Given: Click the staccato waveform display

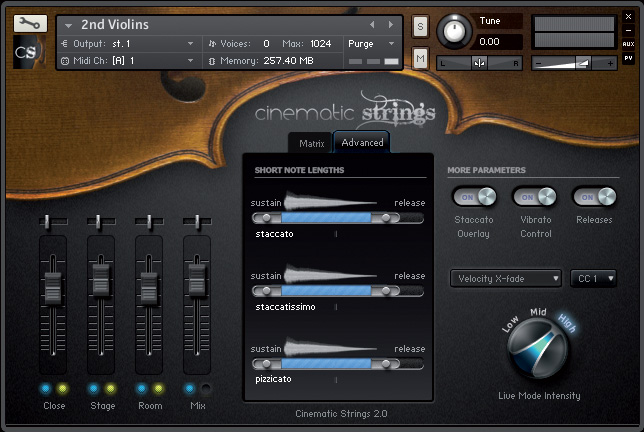Looking at the screenshot, I should [x=331, y=201].
